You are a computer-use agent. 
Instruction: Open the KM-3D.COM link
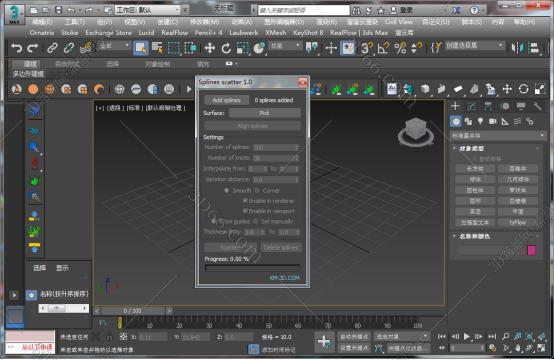(x=284, y=278)
